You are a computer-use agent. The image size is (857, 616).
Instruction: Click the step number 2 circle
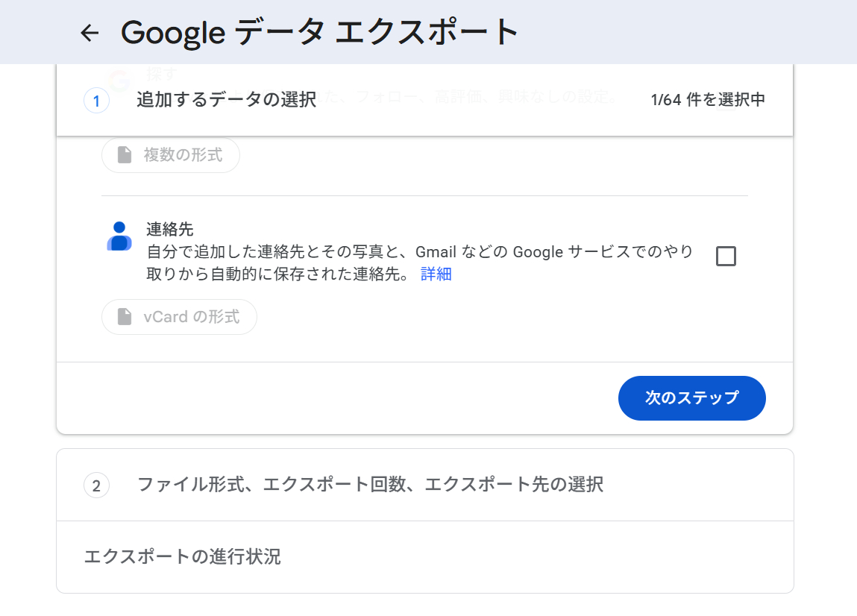[96, 485]
